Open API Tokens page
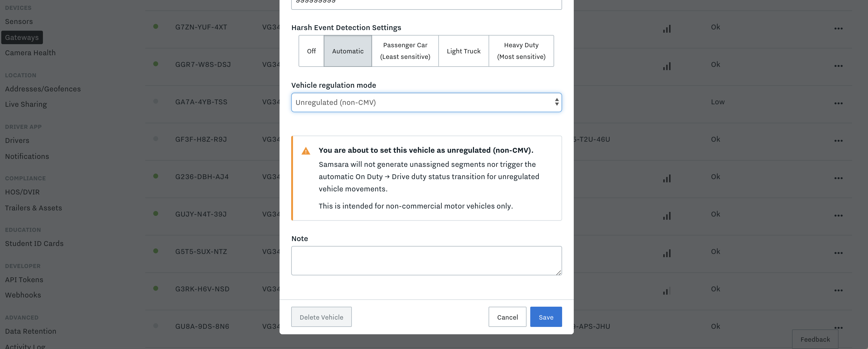Screen dimensions: 868x349 24,280
